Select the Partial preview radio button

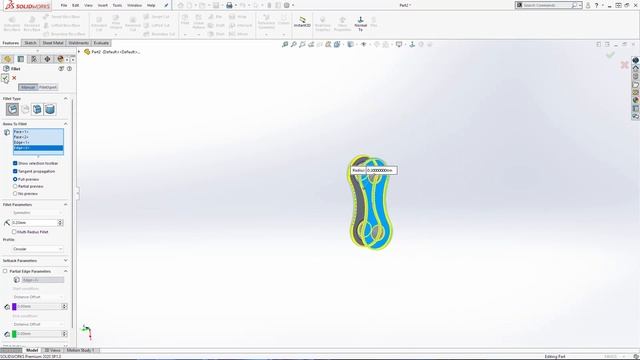[15, 186]
